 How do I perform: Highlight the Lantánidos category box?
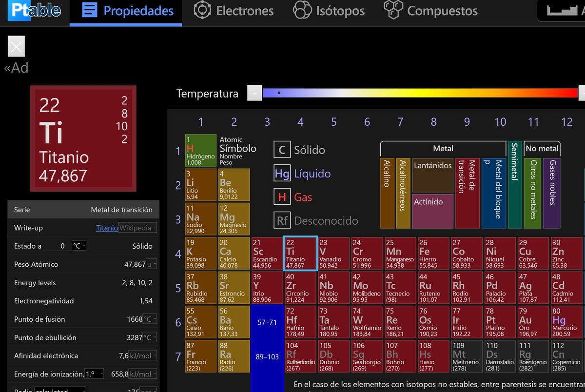point(433,175)
